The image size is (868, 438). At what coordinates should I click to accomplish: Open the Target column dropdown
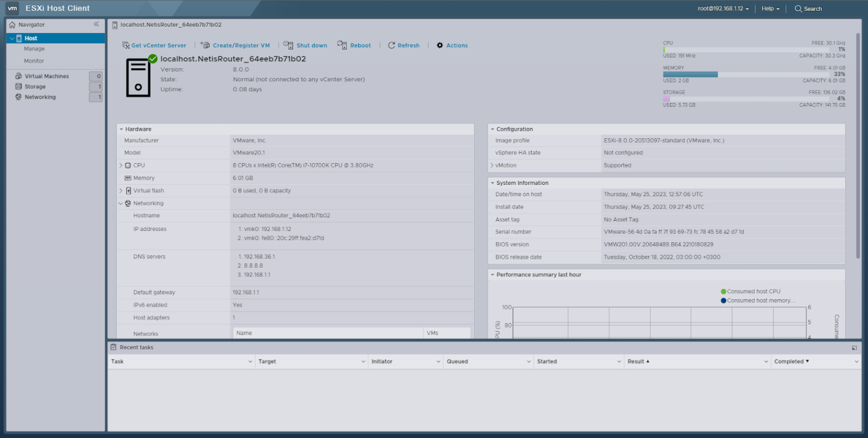[x=364, y=362]
